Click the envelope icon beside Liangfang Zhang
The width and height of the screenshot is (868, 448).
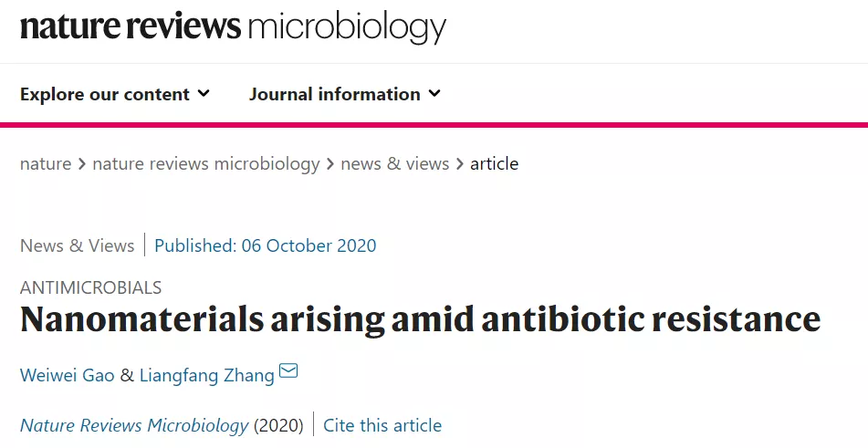pyautogui.click(x=288, y=370)
